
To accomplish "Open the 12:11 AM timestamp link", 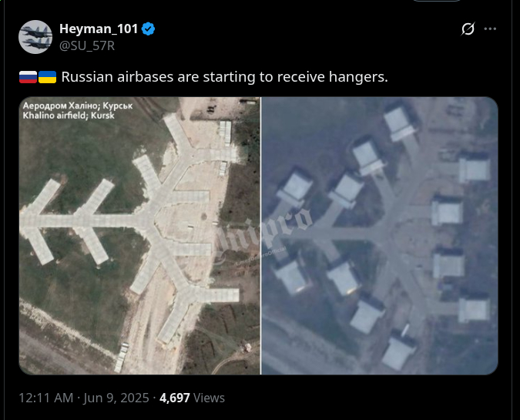I will pyautogui.click(x=45, y=398).
